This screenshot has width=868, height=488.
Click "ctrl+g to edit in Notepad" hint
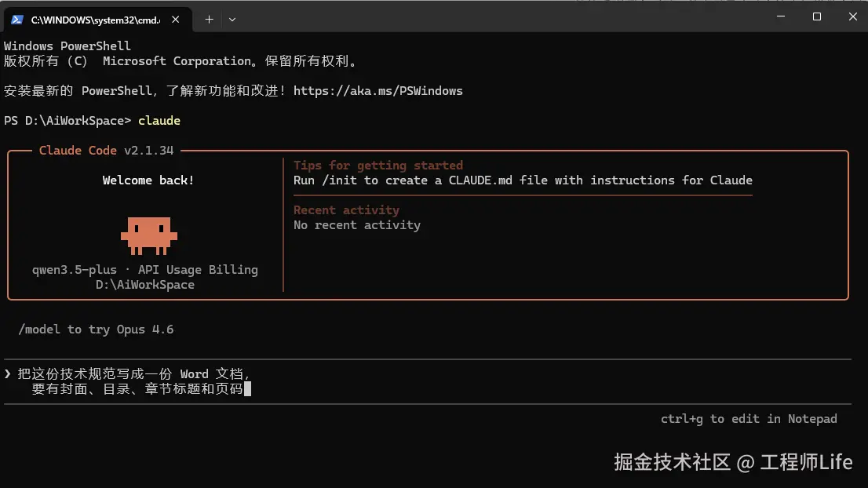(x=749, y=419)
